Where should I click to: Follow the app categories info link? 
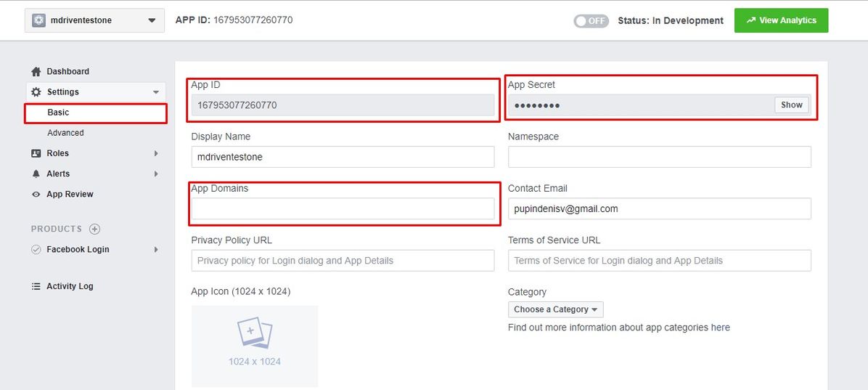coord(720,328)
